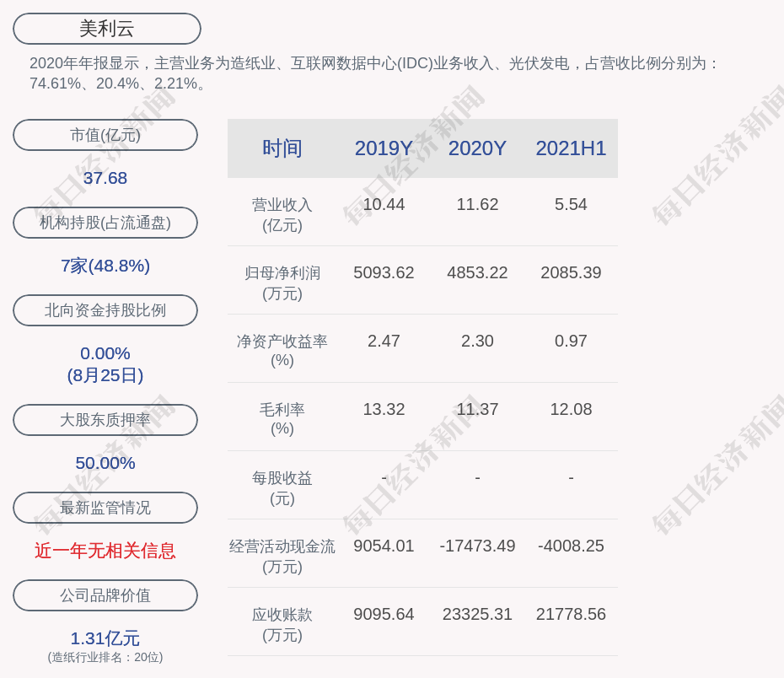The height and width of the screenshot is (678, 784).
Task: Select gross margin value 12.08
Action: [571, 409]
